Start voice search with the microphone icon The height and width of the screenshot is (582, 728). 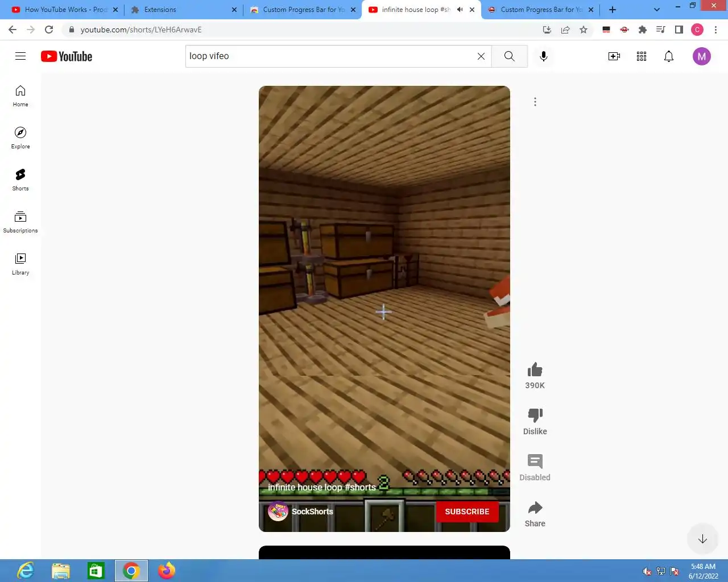tap(544, 56)
